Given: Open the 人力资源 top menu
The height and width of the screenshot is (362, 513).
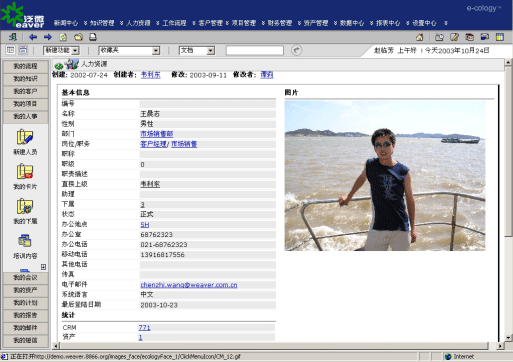Looking at the screenshot, I should point(138,23).
